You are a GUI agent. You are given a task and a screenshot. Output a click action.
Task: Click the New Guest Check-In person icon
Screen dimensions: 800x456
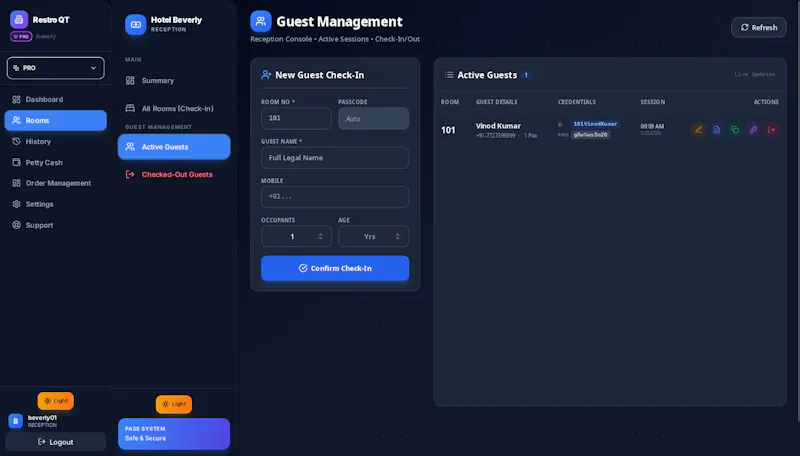[266, 75]
